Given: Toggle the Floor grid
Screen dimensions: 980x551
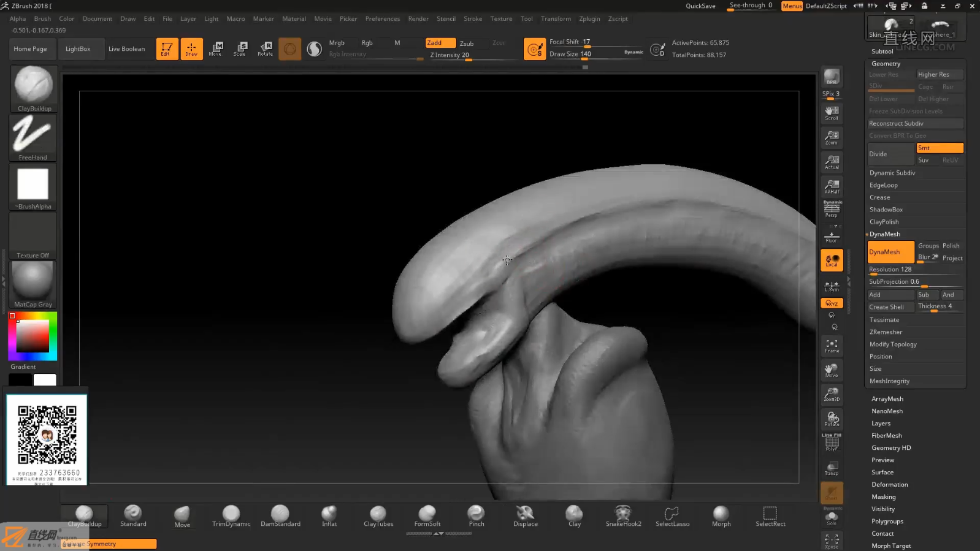Looking at the screenshot, I should pos(832,236).
